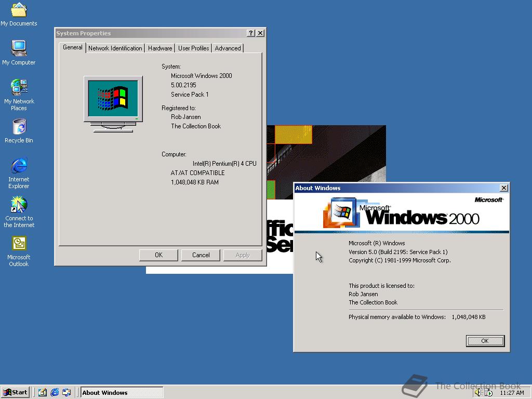The height and width of the screenshot is (399, 532).
Task: Click the volume speaker tray icon
Action: click(x=478, y=393)
